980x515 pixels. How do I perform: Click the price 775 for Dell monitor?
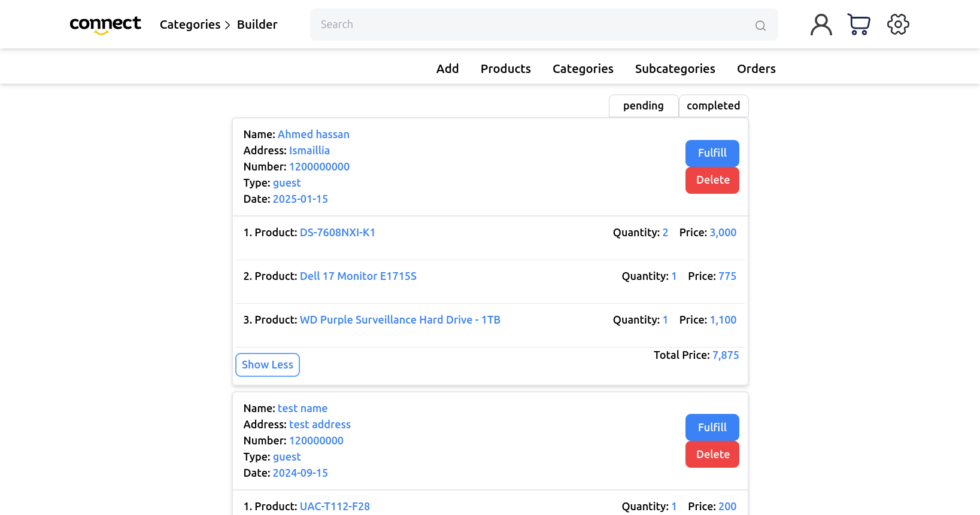click(x=727, y=276)
